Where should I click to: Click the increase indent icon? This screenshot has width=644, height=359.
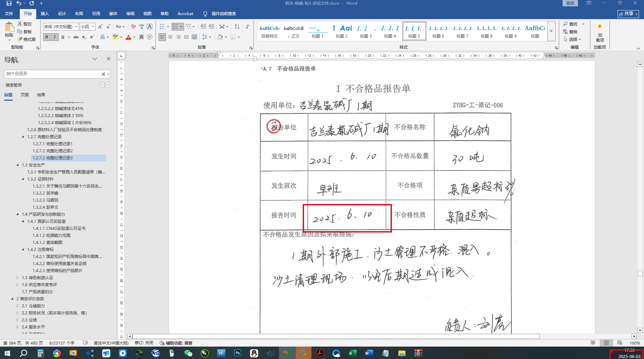click(x=211, y=27)
